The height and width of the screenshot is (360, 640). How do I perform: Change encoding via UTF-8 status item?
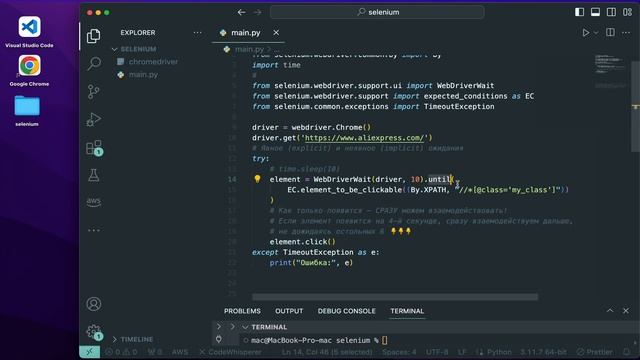[437, 352]
